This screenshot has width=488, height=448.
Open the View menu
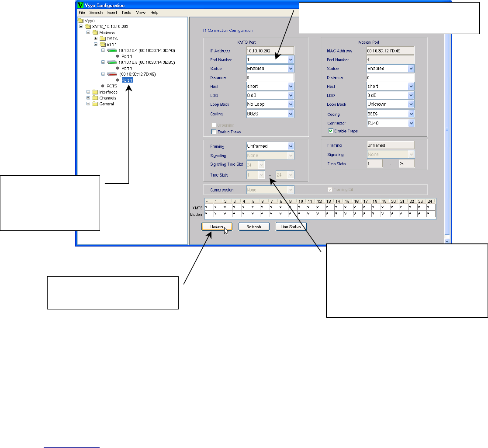tap(141, 12)
